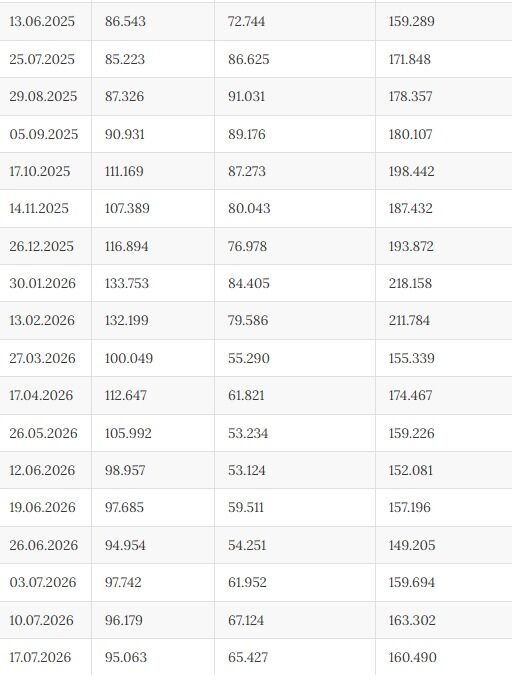This screenshot has height=696, width=517.
Task: Click the date 05.09.2025
Action: pos(43,134)
